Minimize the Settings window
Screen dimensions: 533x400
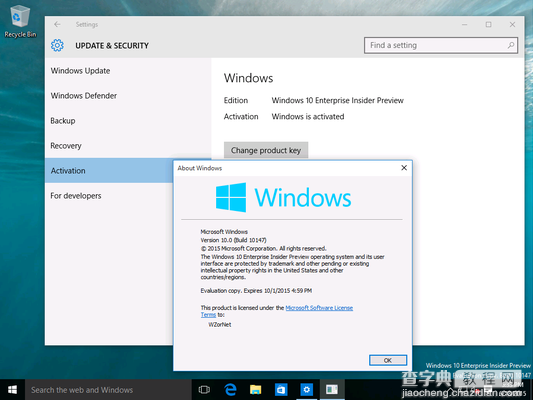pos(464,24)
